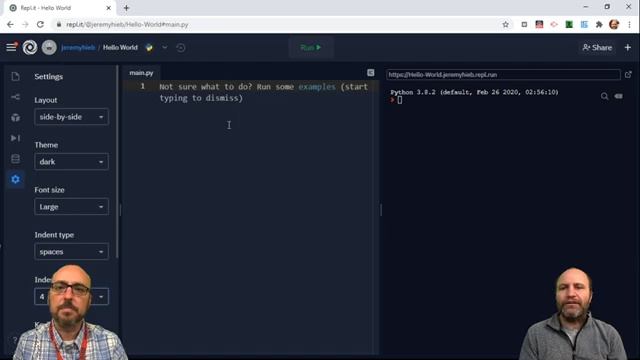
Task: Open the Database sidebar icon
Action: click(x=16, y=159)
